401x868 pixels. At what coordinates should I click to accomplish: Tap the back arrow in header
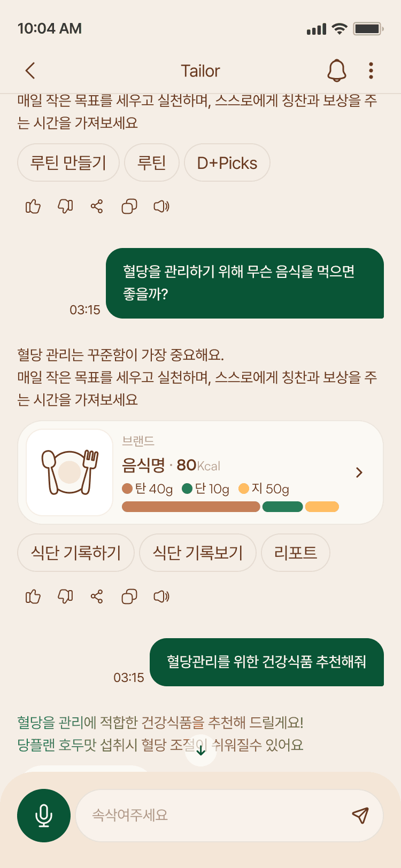30,71
